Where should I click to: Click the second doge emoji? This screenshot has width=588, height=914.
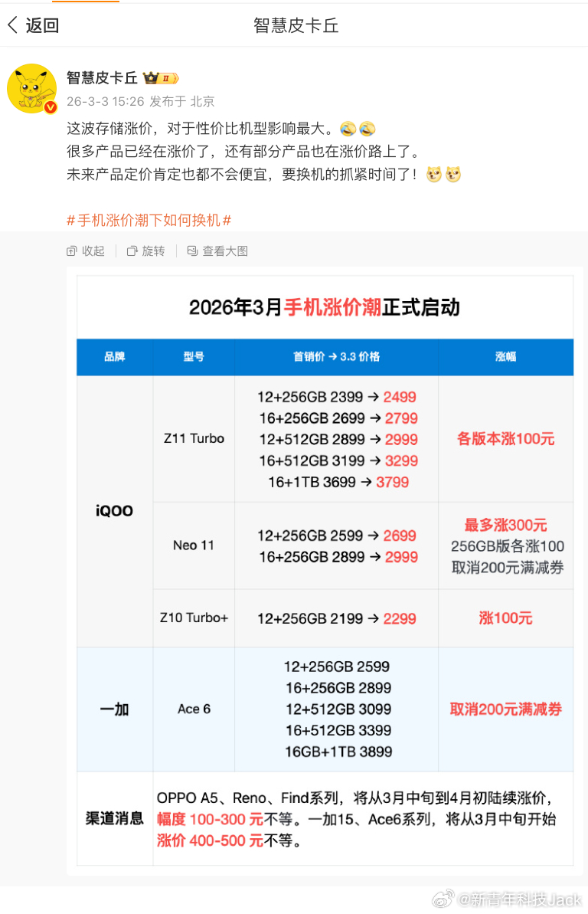(452, 174)
